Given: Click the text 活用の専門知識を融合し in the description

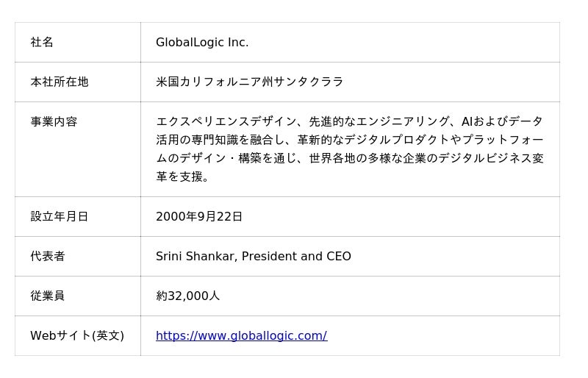Looking at the screenshot, I should click(x=220, y=140).
